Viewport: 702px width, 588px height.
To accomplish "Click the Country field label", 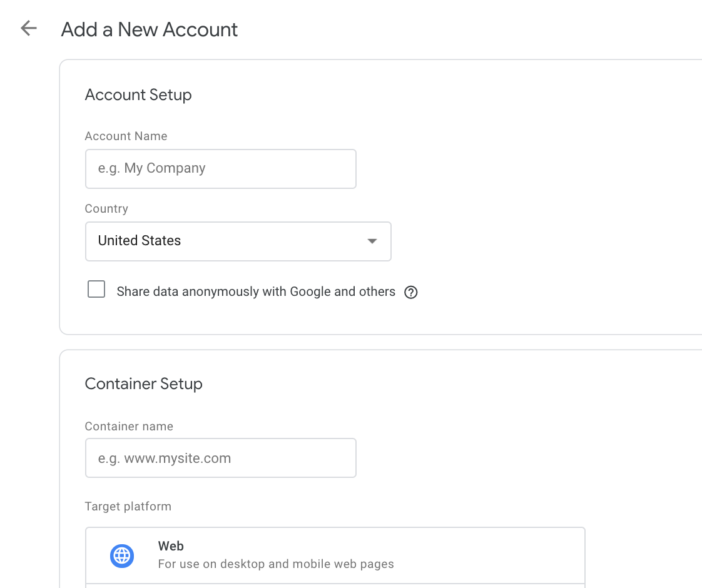I will click(106, 209).
